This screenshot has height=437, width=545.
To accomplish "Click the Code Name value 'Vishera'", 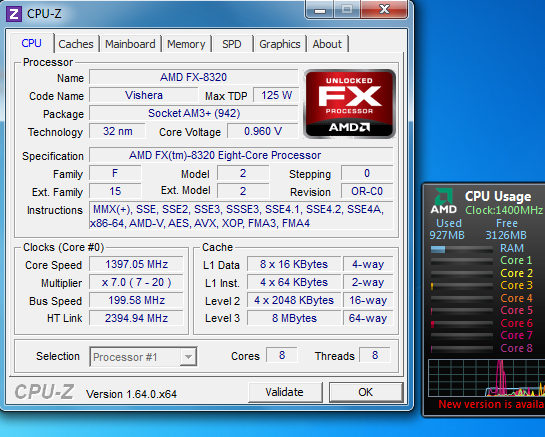I will tap(144, 95).
